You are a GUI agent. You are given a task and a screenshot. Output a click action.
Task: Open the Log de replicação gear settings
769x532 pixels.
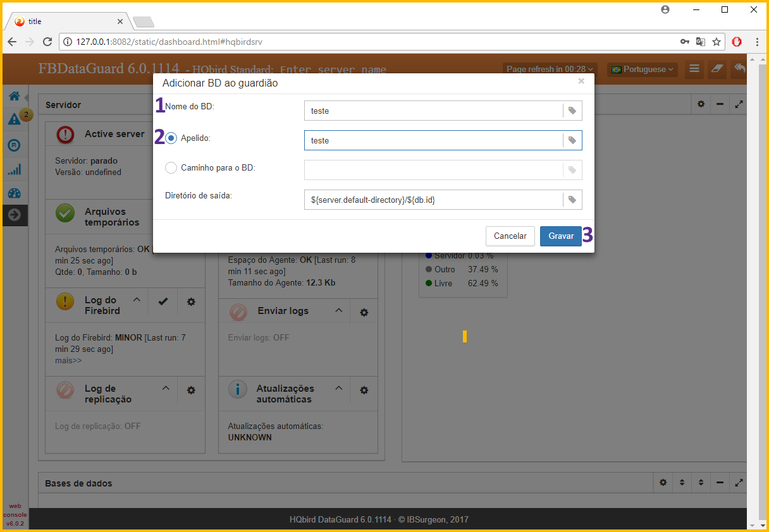(191, 390)
